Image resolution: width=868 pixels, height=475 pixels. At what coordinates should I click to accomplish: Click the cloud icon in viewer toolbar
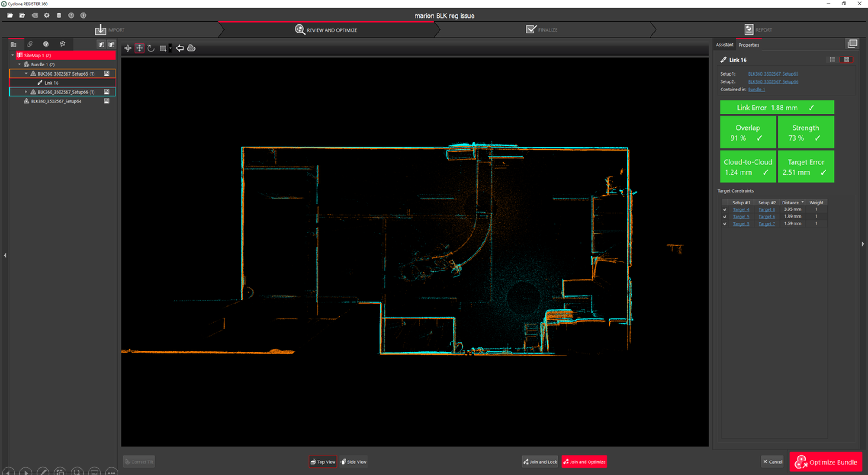191,48
